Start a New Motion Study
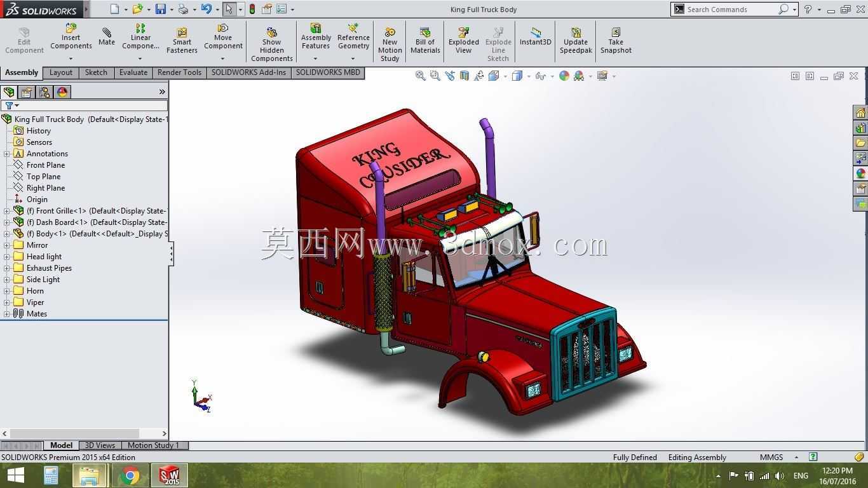The image size is (868, 488). point(390,44)
